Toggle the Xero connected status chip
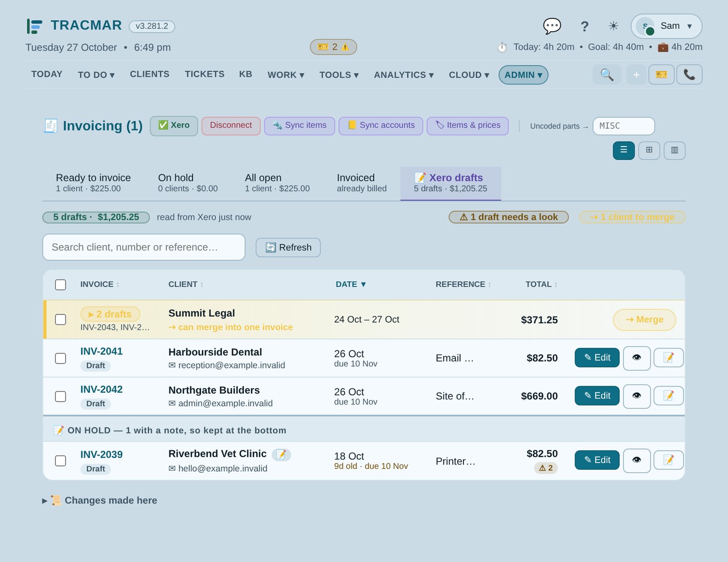Viewport: 728px width, 562px height. (x=174, y=126)
